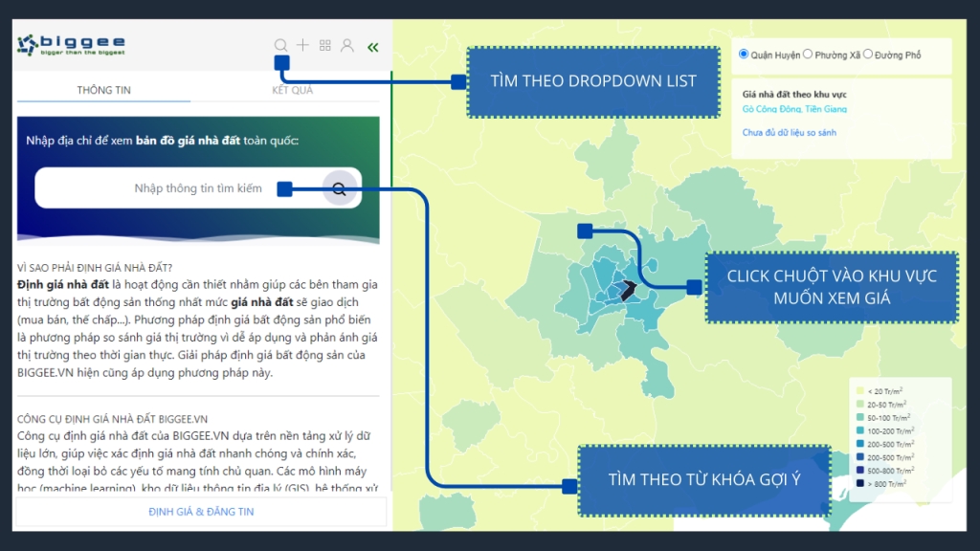The width and height of the screenshot is (980, 551).
Task: Click the plus icon in header
Action: tap(302, 45)
